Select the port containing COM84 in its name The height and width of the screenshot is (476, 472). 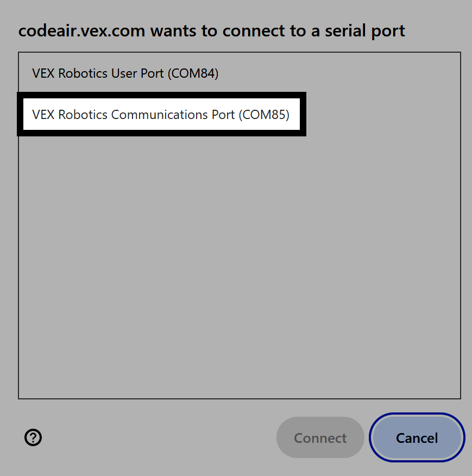point(125,73)
